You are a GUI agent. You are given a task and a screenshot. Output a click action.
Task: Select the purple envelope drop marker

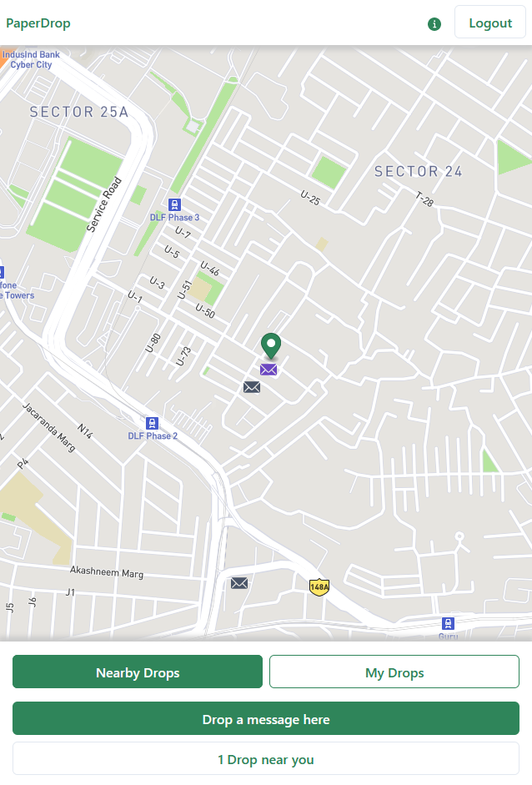point(269,370)
